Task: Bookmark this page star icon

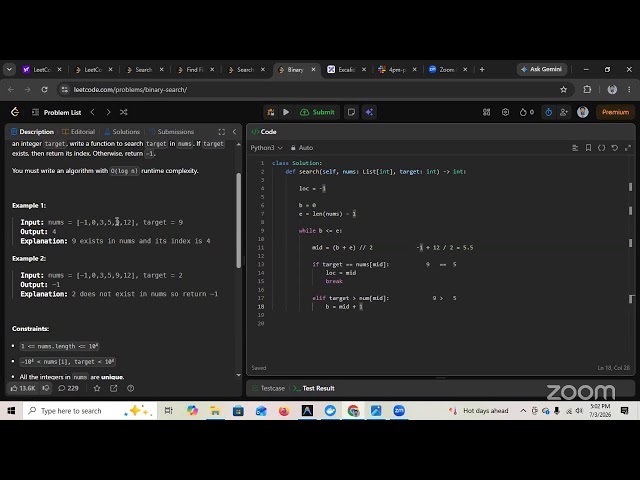Action: point(564,89)
